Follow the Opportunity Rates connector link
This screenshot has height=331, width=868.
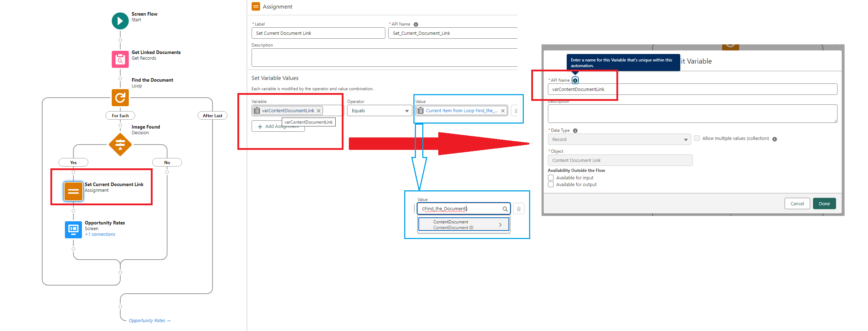(x=149, y=321)
